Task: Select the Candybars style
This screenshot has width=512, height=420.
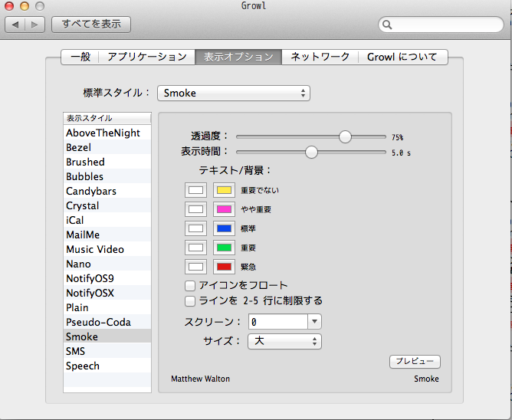Action: [107, 191]
